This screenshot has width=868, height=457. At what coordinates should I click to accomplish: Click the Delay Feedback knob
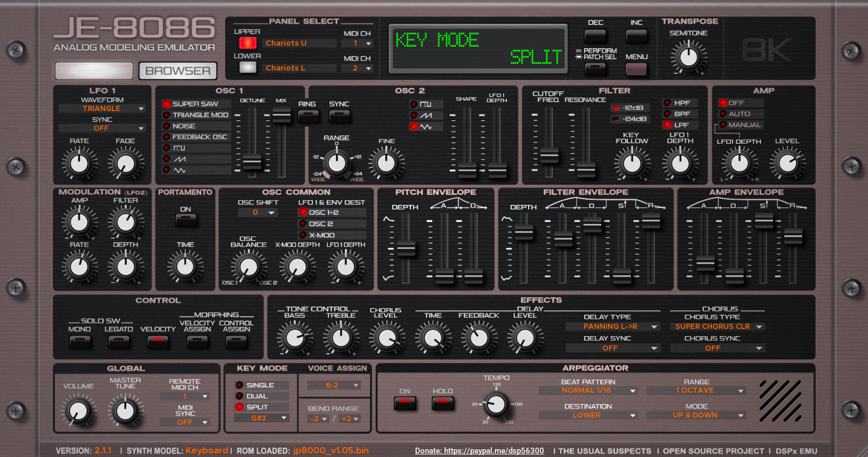[x=479, y=338]
